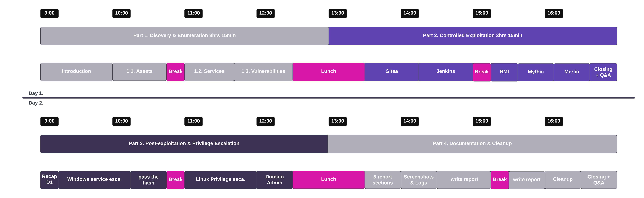This screenshot has height=198, width=644.
Task: Select the Domain Admin block
Action: point(274,180)
